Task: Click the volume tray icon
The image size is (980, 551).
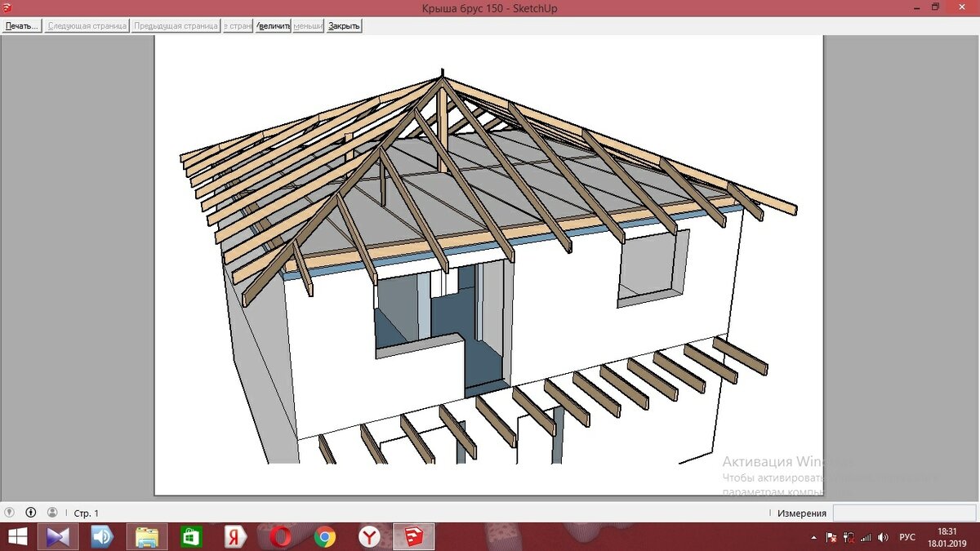Action: [883, 538]
